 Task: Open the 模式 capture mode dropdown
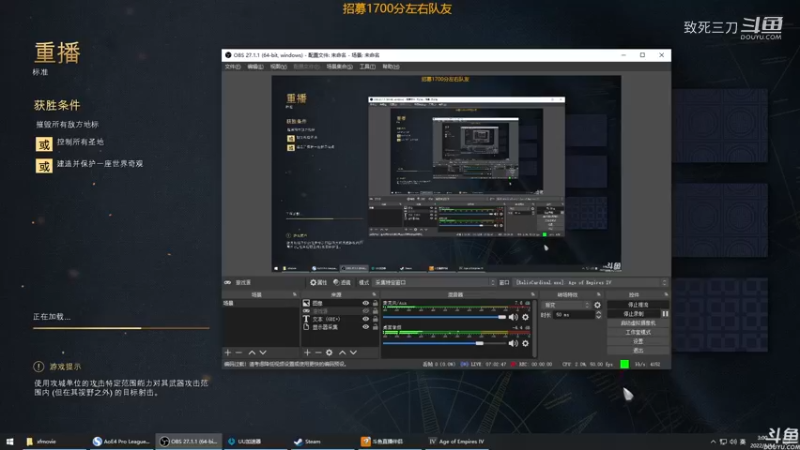click(x=434, y=282)
